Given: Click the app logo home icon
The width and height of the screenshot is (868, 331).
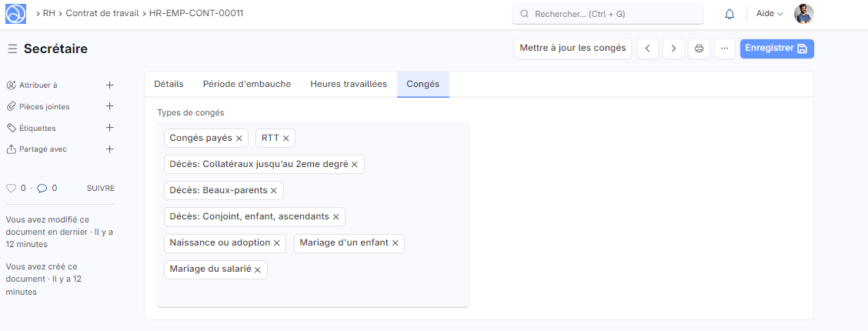Looking at the screenshot, I should (x=15, y=14).
